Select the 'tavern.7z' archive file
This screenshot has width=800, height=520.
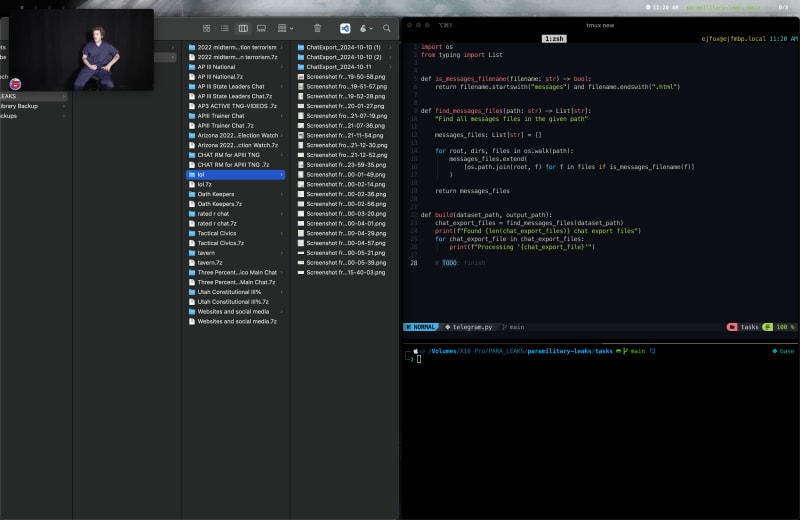click(x=236, y=263)
